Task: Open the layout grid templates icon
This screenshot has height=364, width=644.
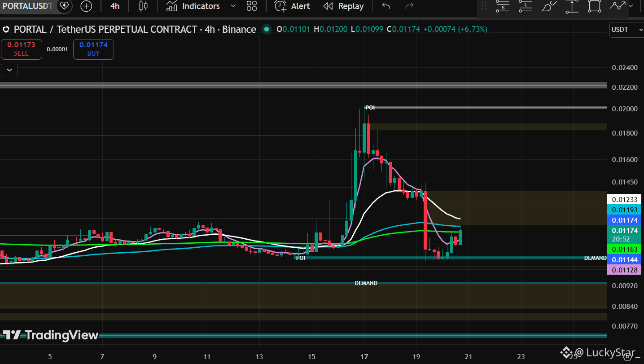Action: (252, 6)
